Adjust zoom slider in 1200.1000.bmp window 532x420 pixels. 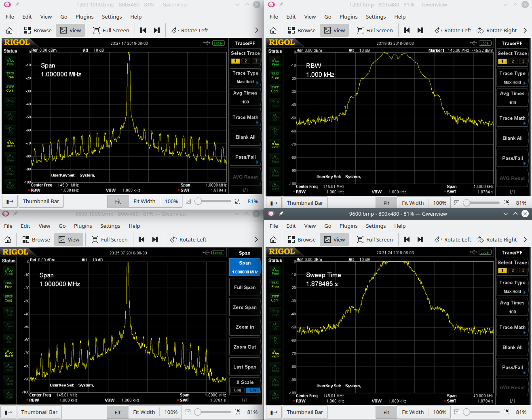pos(213,201)
